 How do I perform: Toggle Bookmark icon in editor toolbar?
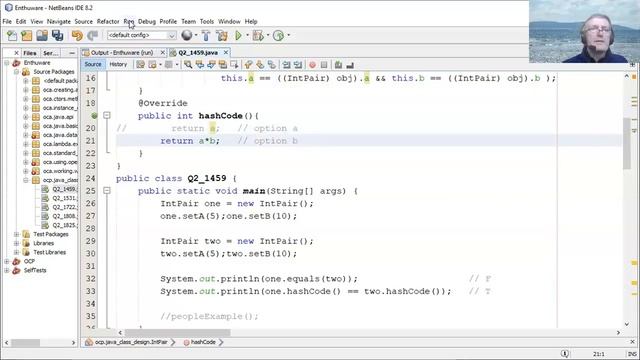pyautogui.click(x=271, y=64)
